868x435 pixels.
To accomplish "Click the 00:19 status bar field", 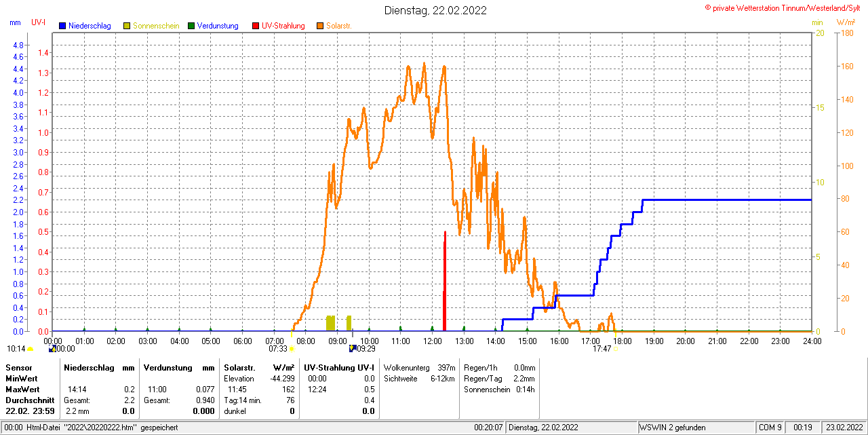I will pos(803,428).
